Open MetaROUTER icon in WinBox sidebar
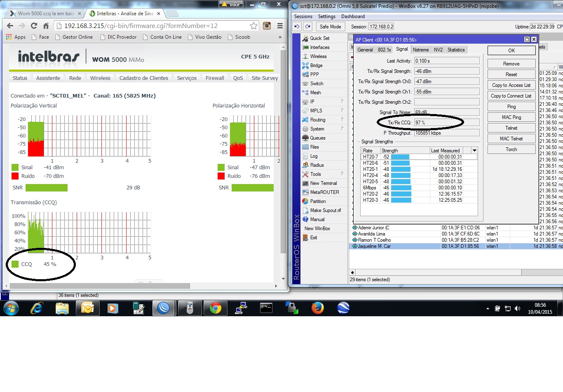This screenshot has width=563, height=392. tap(305, 192)
